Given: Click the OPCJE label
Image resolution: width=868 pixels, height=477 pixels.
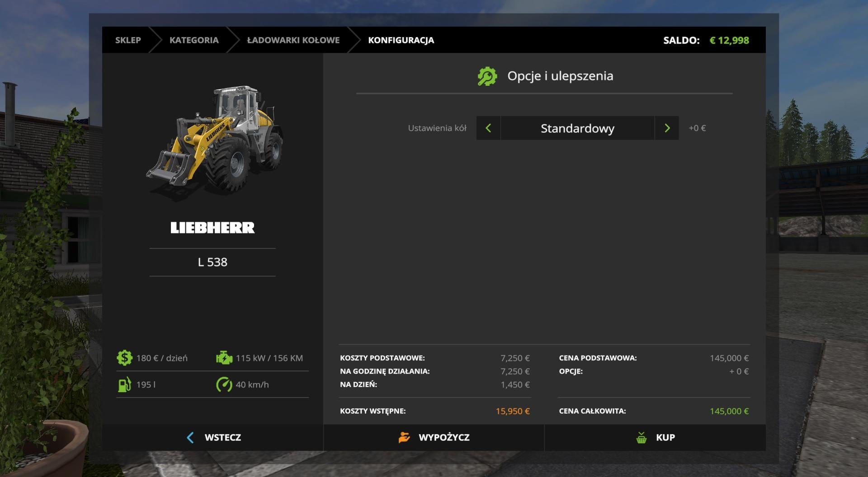Looking at the screenshot, I should [571, 371].
